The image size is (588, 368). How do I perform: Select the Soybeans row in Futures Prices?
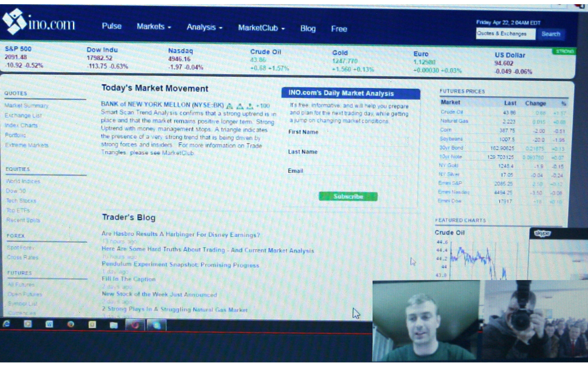tap(503, 139)
